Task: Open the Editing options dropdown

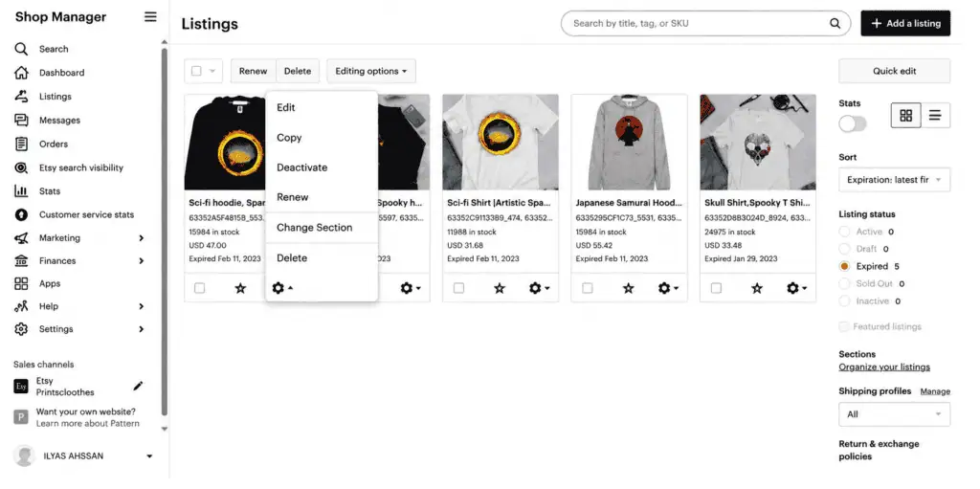Action: pyautogui.click(x=371, y=71)
